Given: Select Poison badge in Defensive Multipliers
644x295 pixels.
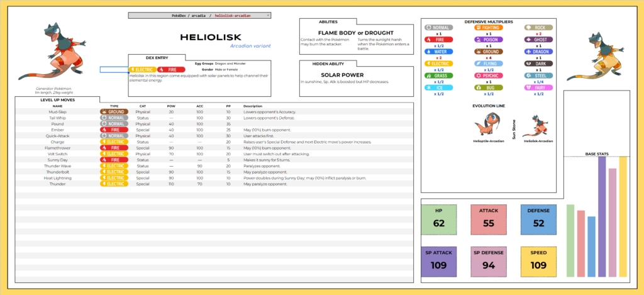Looking at the screenshot, I should click(x=488, y=40).
